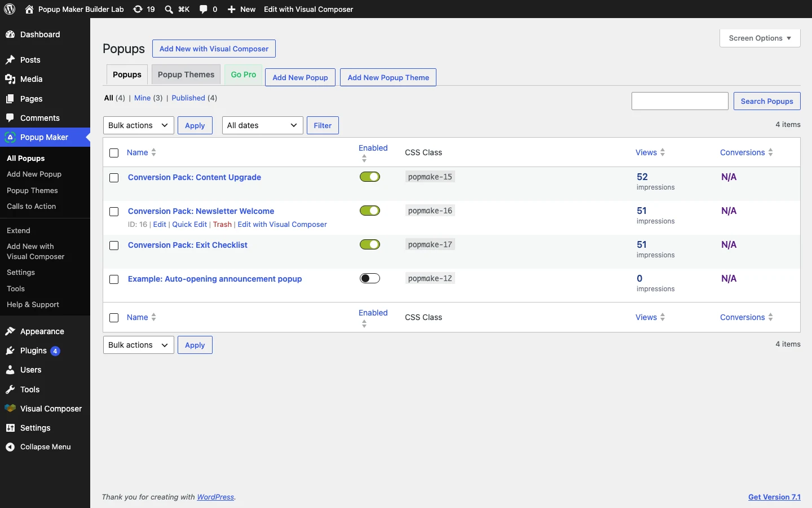Click the top Apply button

click(195, 125)
